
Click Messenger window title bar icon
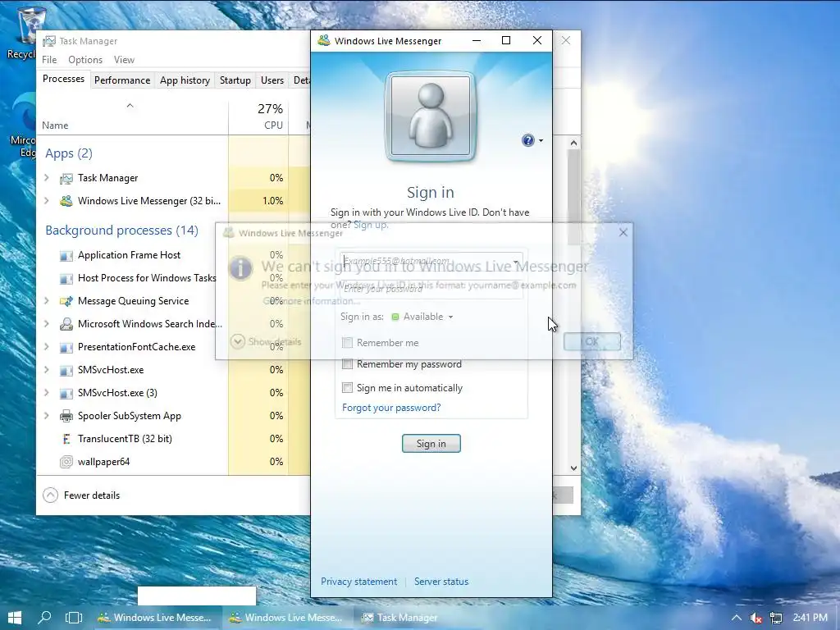tap(323, 41)
